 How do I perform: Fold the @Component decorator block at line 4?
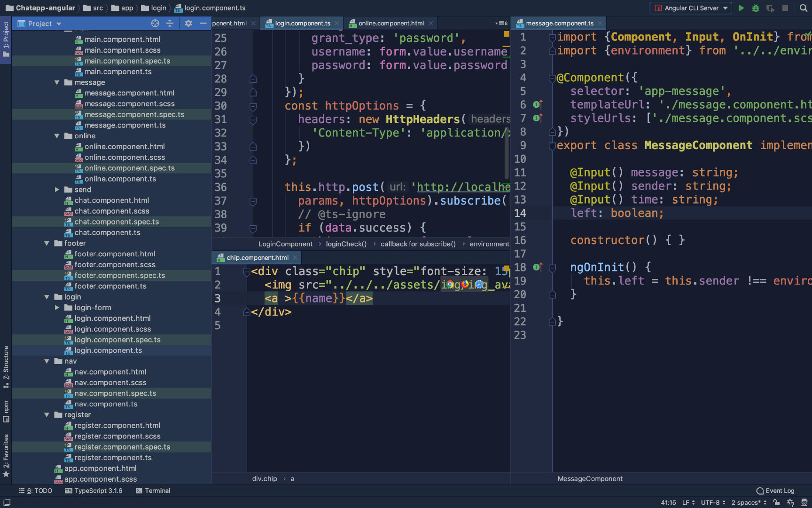coord(553,78)
